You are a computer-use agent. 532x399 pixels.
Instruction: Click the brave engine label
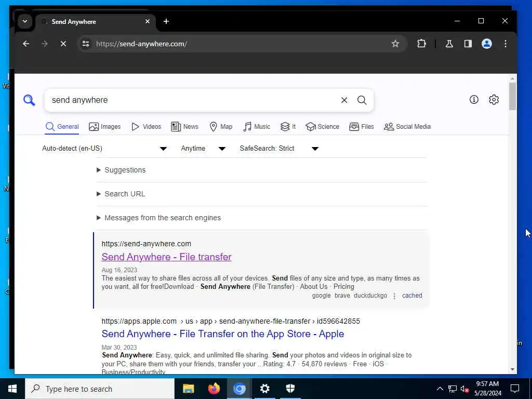click(342, 296)
